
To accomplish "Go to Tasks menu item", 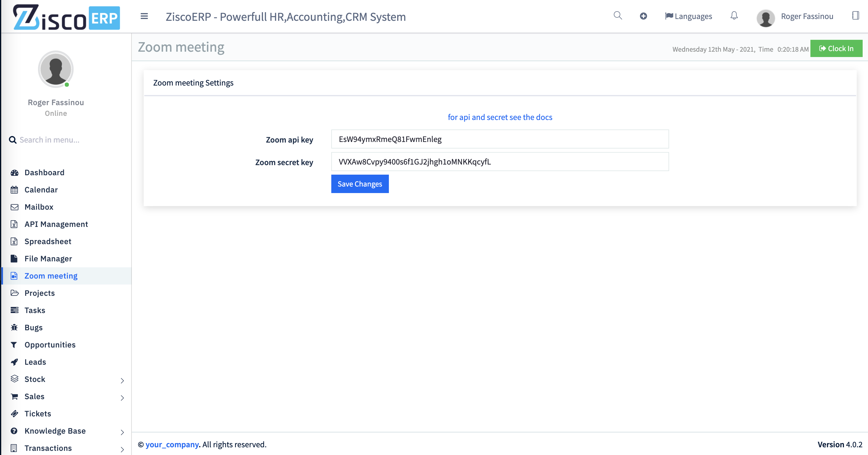I will point(35,310).
